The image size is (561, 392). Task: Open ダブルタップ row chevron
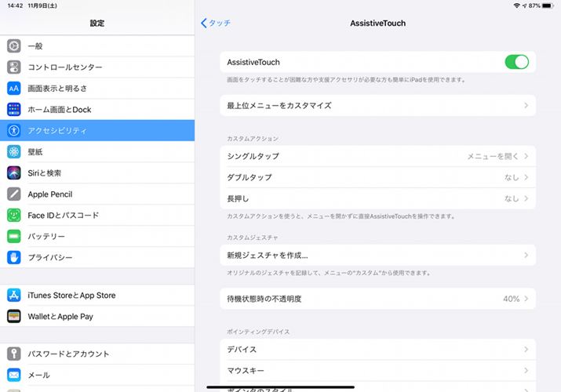point(526,177)
